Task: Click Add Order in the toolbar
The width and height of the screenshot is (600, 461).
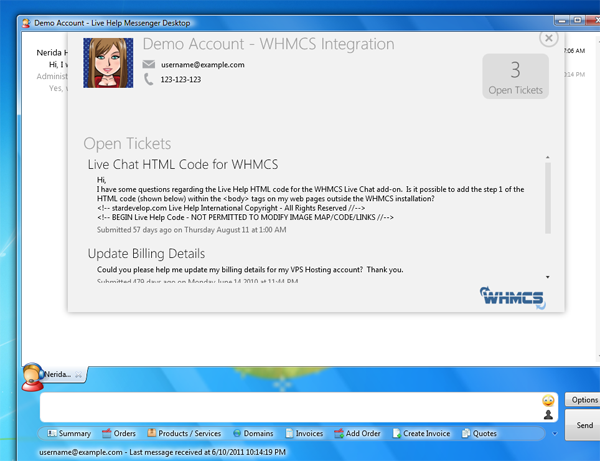Action: (x=357, y=433)
